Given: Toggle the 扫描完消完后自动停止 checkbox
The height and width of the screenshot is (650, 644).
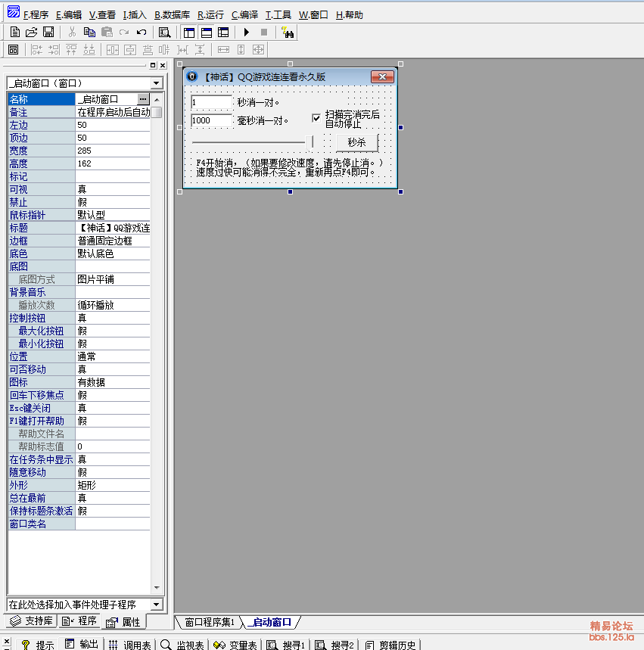Looking at the screenshot, I should [316, 118].
